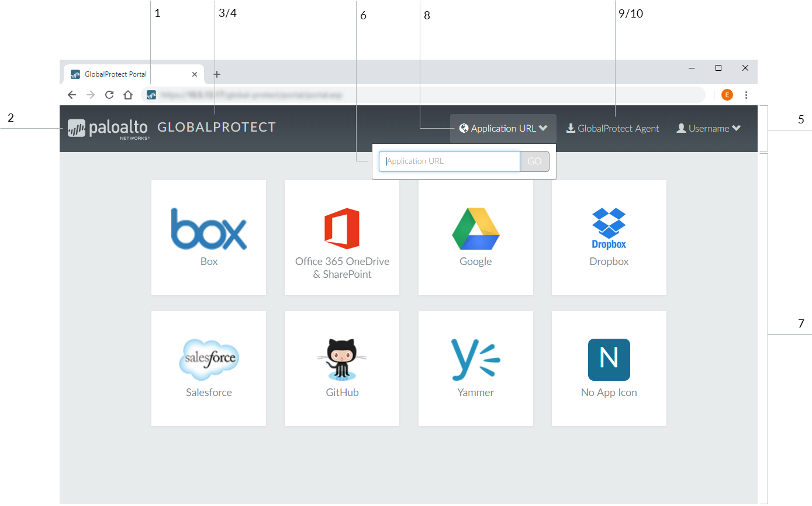Image resolution: width=812 pixels, height=506 pixels.
Task: Focus the Application URL text field
Action: coord(449,161)
